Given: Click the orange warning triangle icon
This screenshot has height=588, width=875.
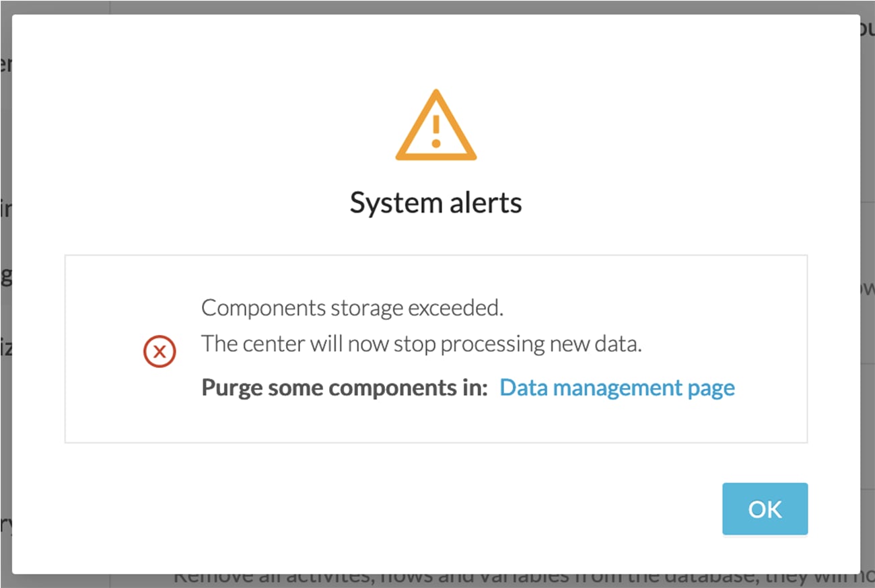Looking at the screenshot, I should click(436, 125).
